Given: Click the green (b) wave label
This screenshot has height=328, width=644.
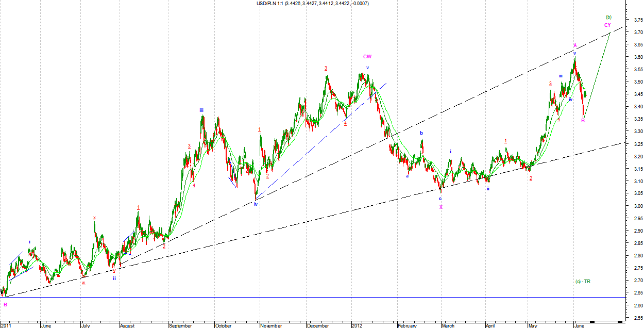Looking at the screenshot, I should tap(608, 17).
